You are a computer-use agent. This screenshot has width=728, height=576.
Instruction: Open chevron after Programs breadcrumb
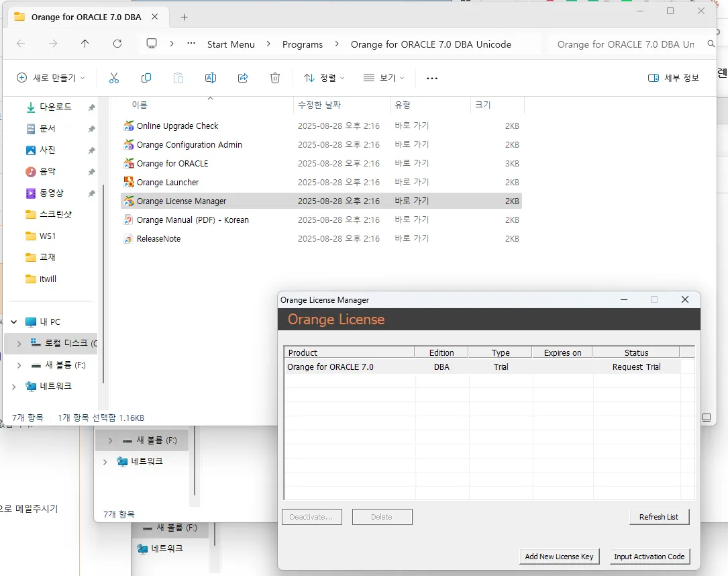337,44
